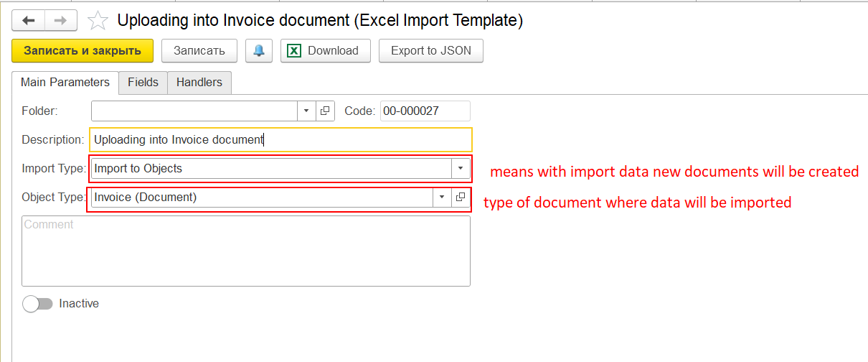Click into the Description input field

pyautogui.click(x=280, y=139)
